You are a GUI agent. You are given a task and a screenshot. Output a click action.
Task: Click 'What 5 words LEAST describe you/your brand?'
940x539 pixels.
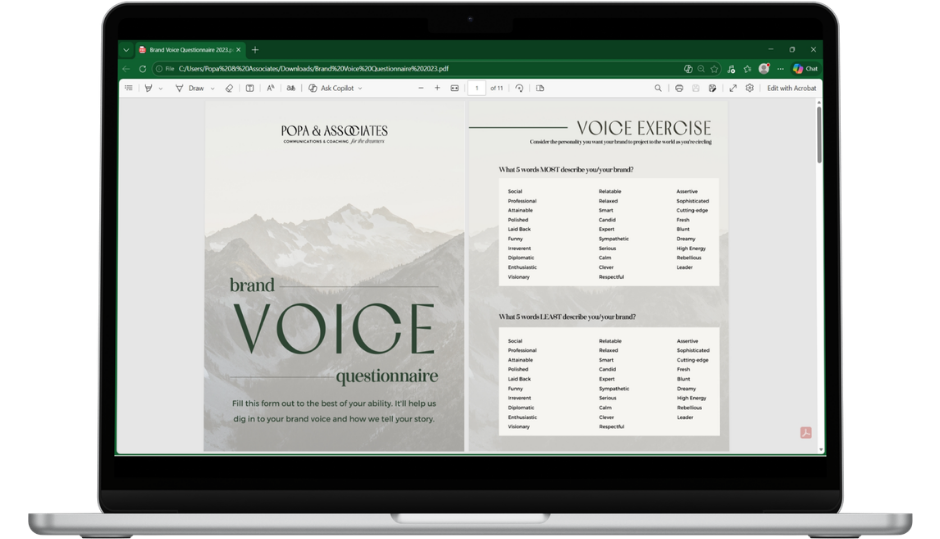[567, 317]
